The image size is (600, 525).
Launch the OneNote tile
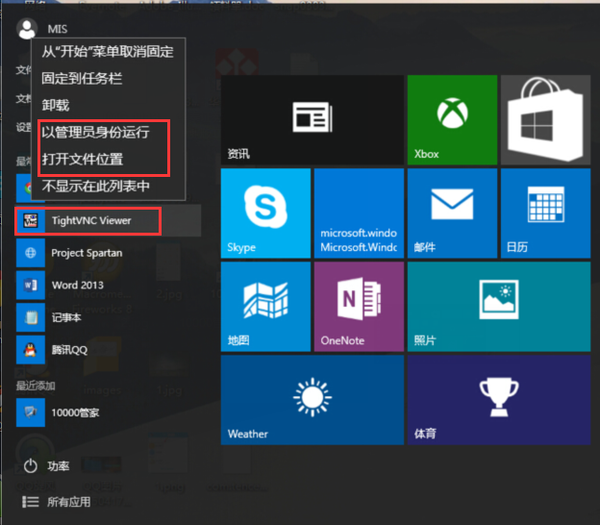pos(359,307)
